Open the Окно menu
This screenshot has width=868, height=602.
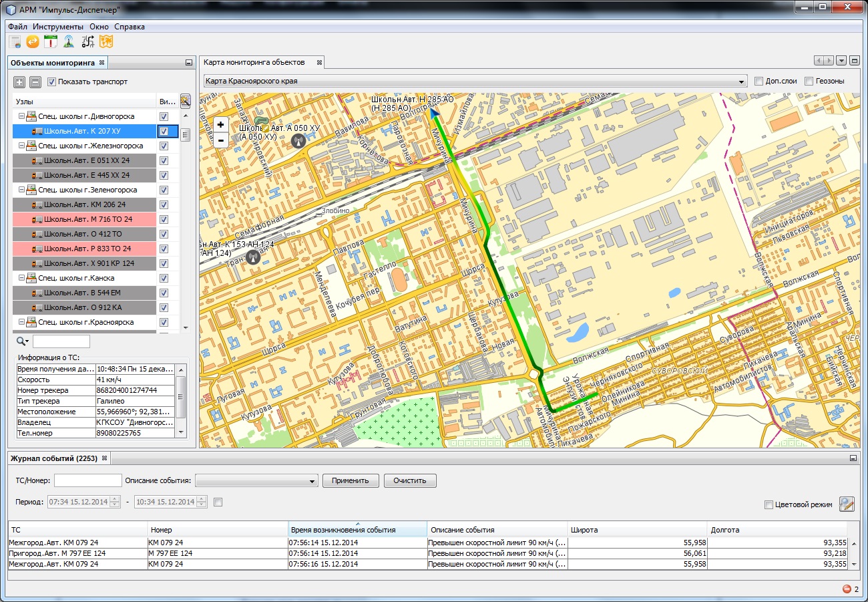pos(99,27)
